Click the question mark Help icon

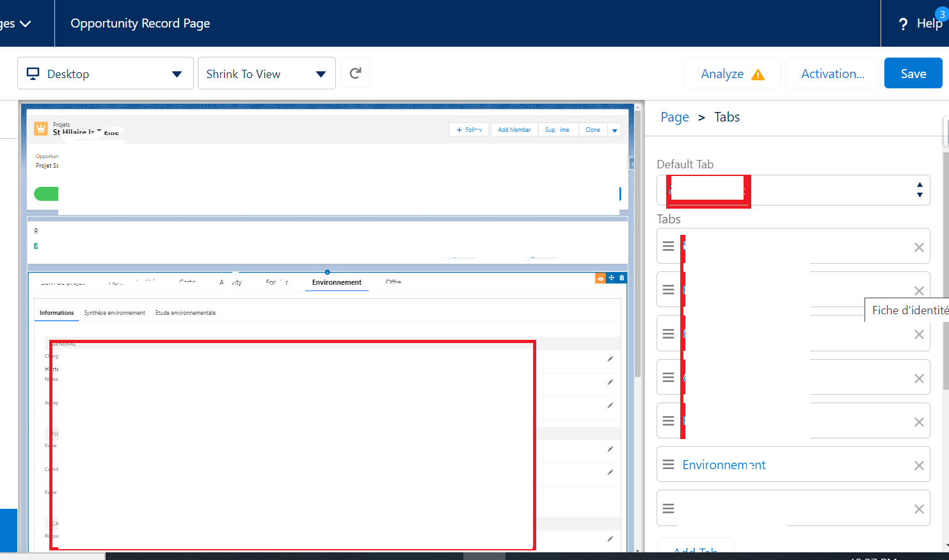(x=903, y=24)
